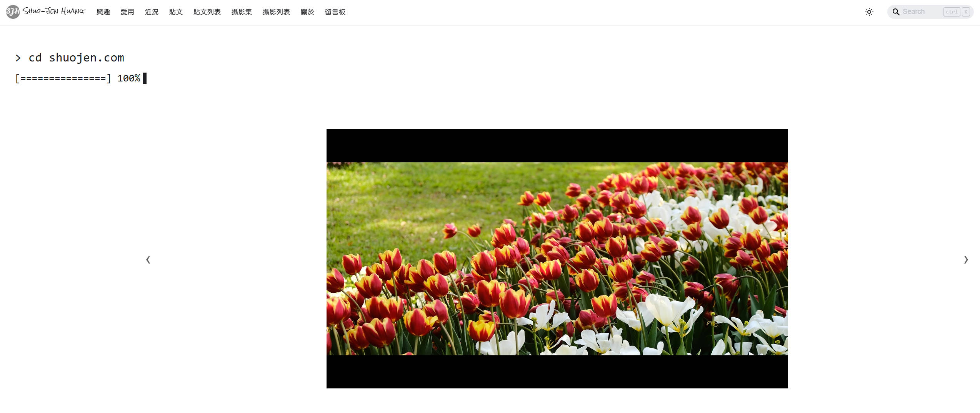The image size is (980, 413).
Task: Open the 貼文列表 page
Action: tap(207, 12)
